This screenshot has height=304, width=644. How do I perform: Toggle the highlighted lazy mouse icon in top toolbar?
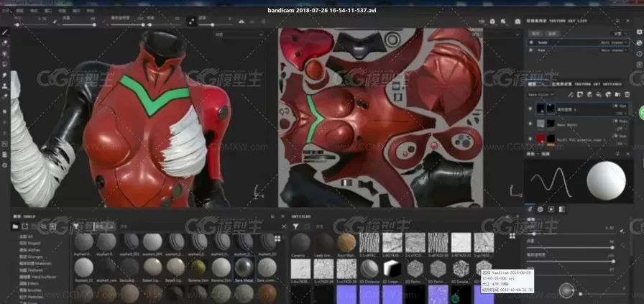click(x=191, y=22)
